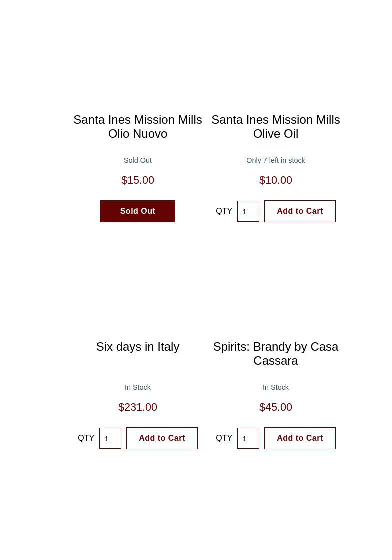Add Six days in Italy to cart

(x=162, y=438)
